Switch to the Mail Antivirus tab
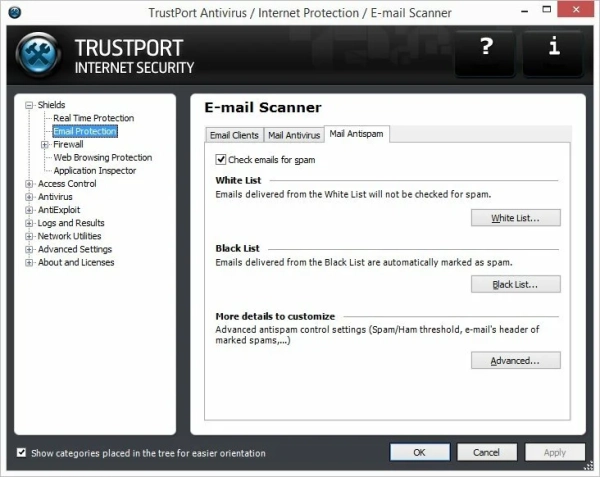Image resolution: width=600 pixels, height=477 pixels. (294, 135)
